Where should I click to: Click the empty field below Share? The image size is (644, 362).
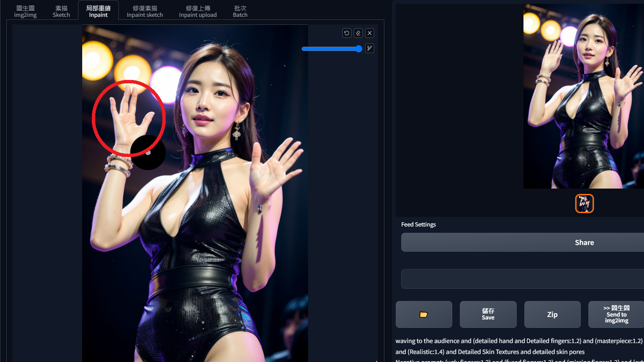pyautogui.click(x=523, y=279)
